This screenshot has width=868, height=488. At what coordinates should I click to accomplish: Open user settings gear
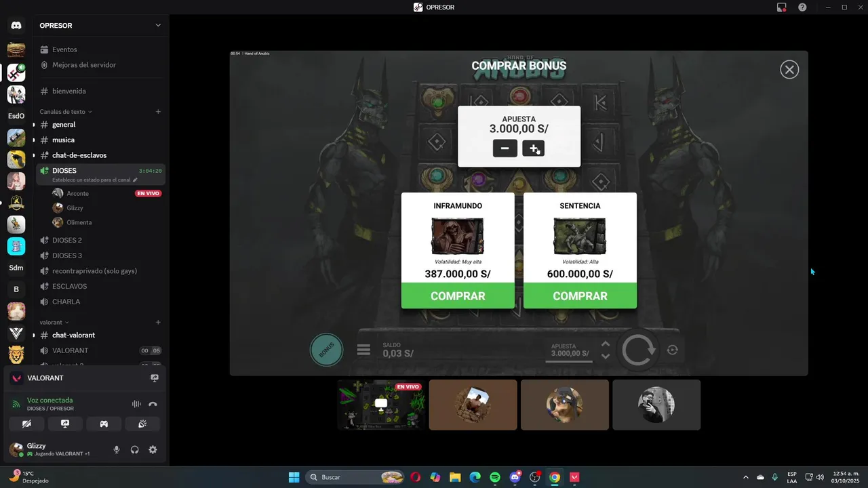point(153,449)
